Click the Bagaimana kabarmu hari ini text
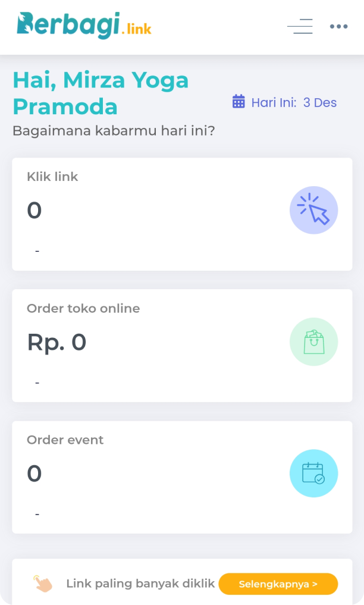Image resolution: width=364 pixels, height=605 pixels. (x=114, y=130)
